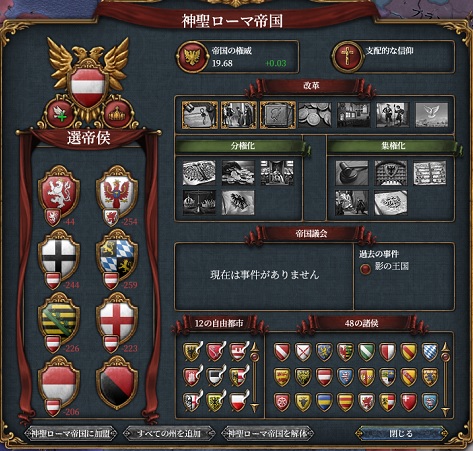
Task: Click the dove with green plus icon
Action: pyautogui.click(x=60, y=114)
